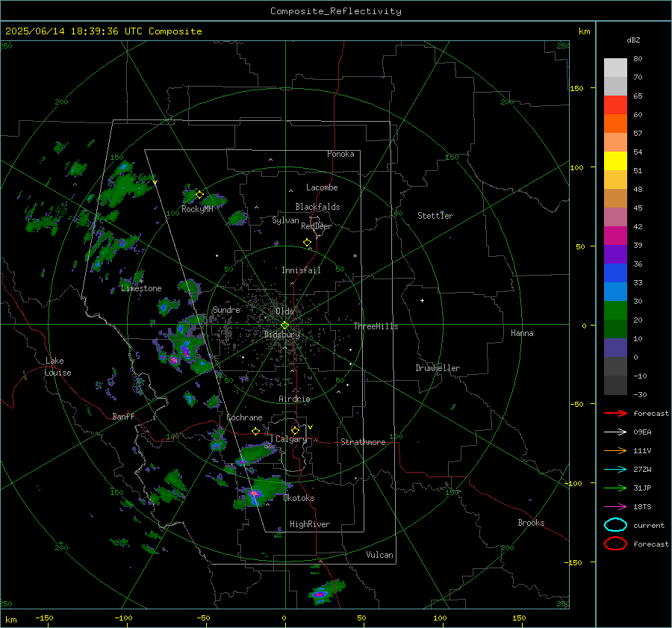Screen dimensions: 672x628
Task: Click the yellow diamond marker near Cochrane
Action: click(x=256, y=432)
